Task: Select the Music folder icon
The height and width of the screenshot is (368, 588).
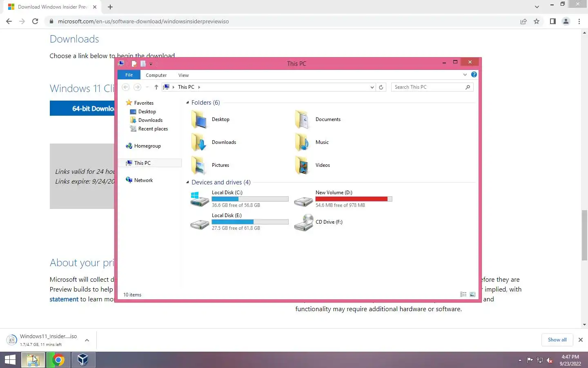Action: tap(303, 142)
